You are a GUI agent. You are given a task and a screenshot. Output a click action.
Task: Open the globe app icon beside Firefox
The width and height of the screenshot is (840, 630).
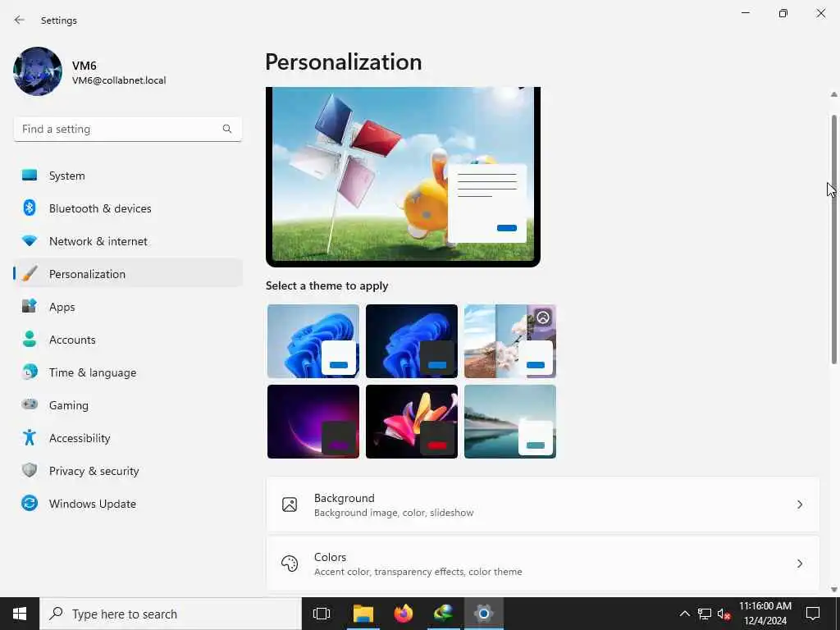444,614
